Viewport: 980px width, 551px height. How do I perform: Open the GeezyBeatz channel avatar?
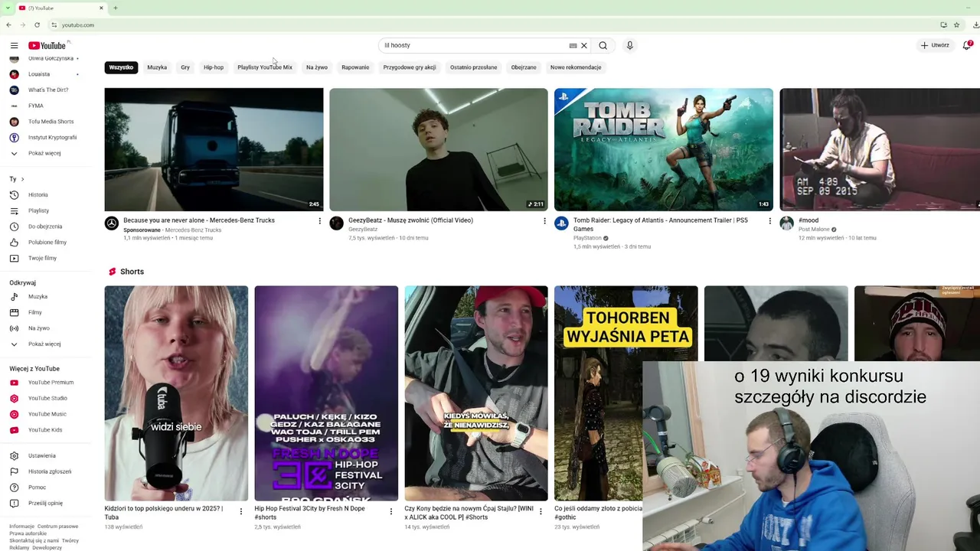(337, 223)
